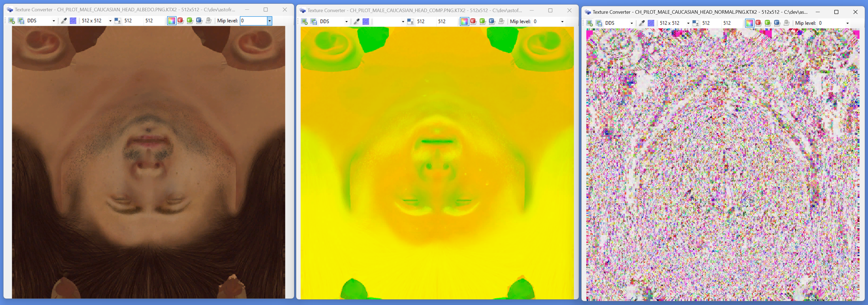
Task: Select the eyedropper tool in COMP window
Action: click(x=357, y=22)
